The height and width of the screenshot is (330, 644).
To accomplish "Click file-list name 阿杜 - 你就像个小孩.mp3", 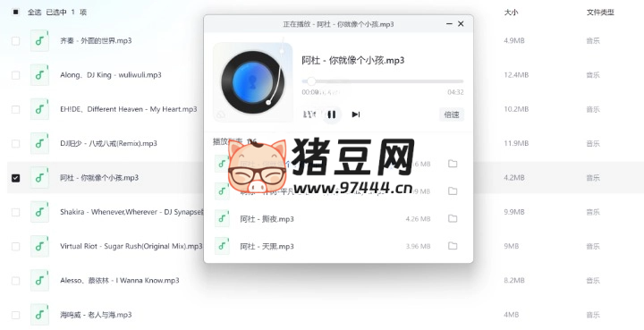I will [x=99, y=178].
